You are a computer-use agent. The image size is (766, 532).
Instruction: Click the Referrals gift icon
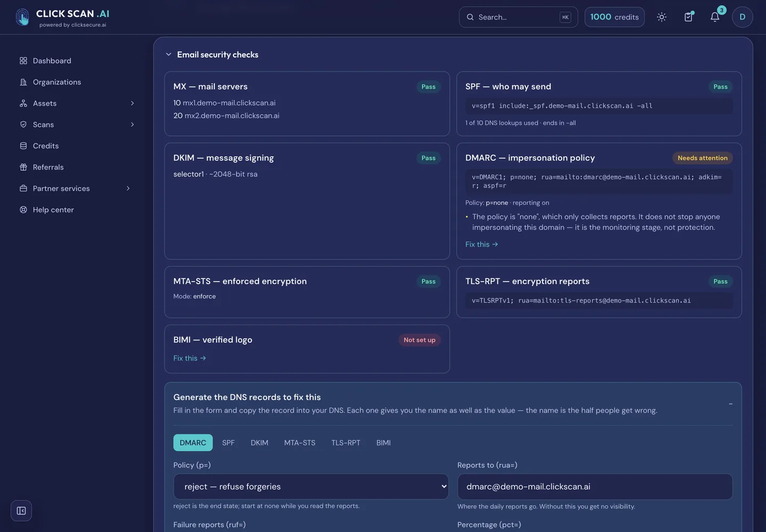[x=23, y=167]
